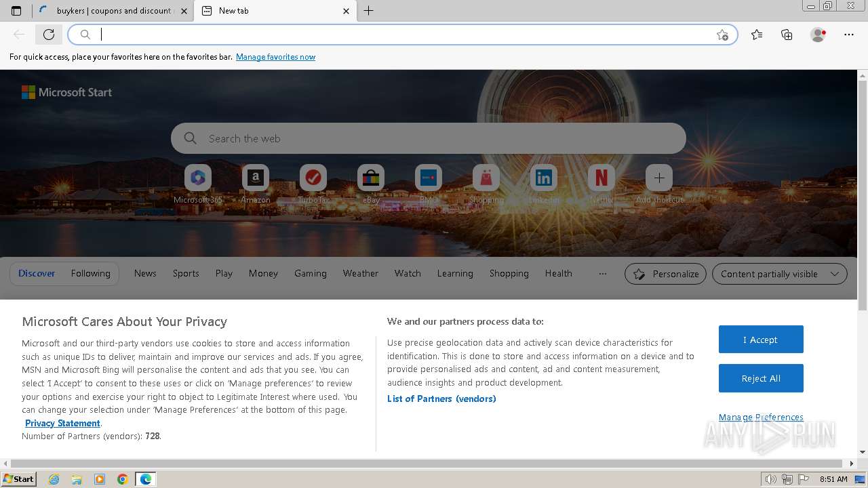Select the Discover feed tab
The width and height of the screenshot is (868, 488).
tap(37, 274)
